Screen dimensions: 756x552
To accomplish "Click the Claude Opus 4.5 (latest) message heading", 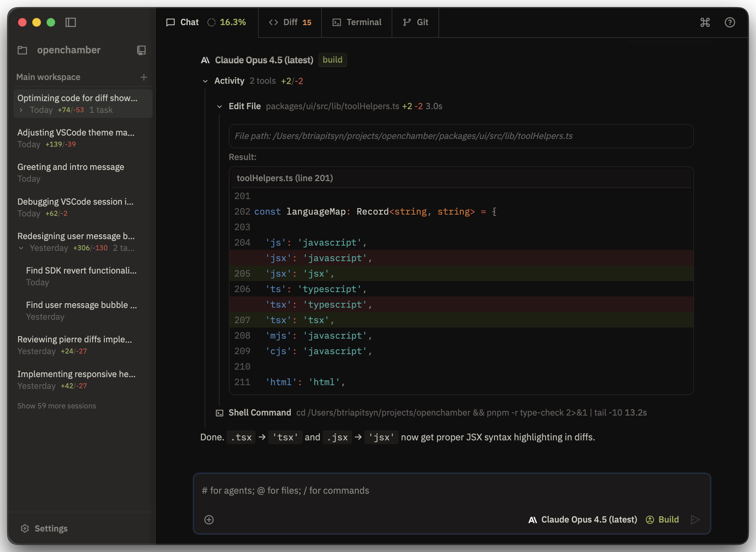I will (264, 60).
